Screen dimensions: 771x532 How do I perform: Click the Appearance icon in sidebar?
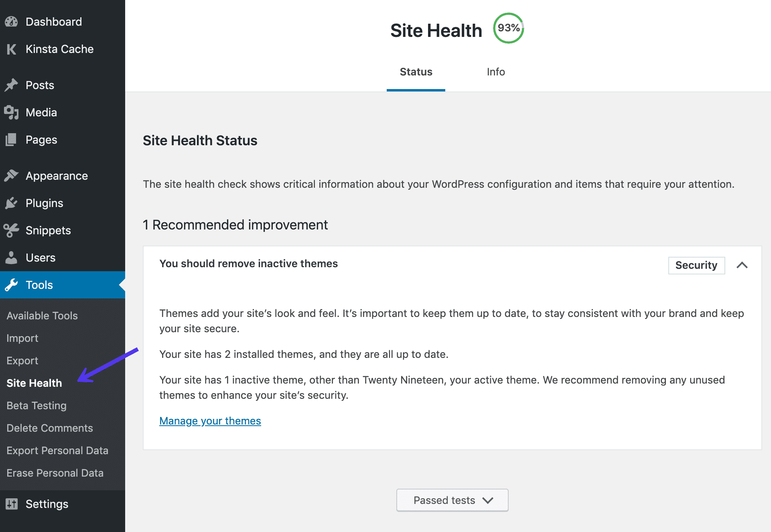[12, 175]
